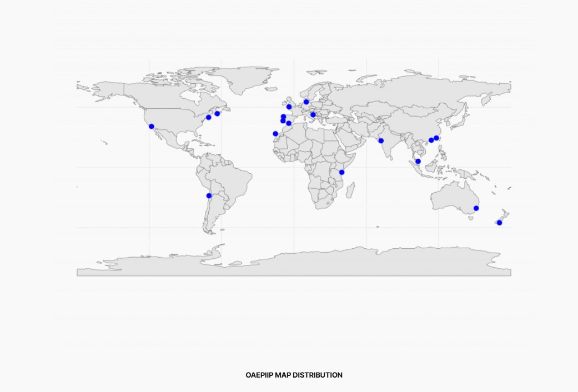Viewport: 578px width, 392px height.
Task: Click the blue marker in Italy
Action: pos(313,115)
